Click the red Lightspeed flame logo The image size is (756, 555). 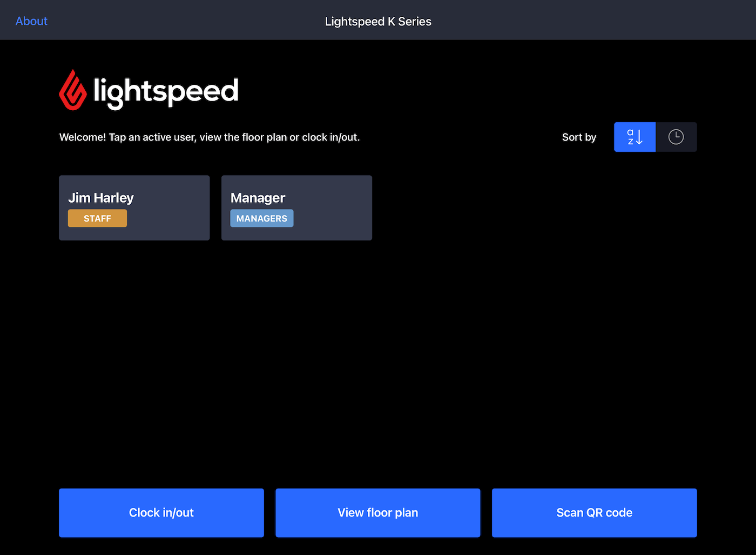pyautogui.click(x=73, y=90)
